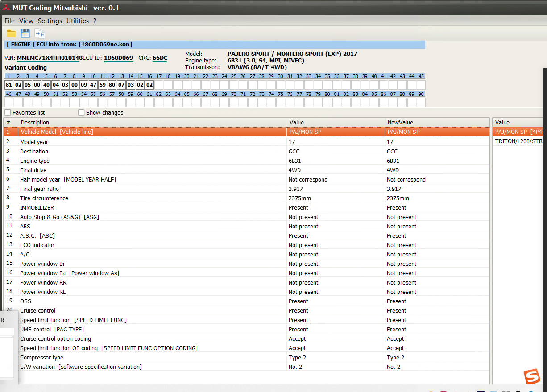Select the Half model year row
This screenshot has height=392, width=547.
(x=246, y=179)
